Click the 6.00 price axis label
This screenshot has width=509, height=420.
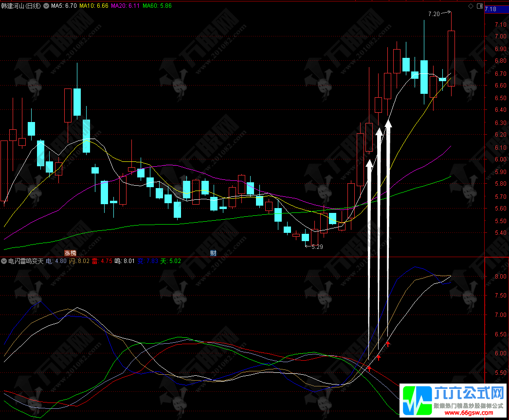point(500,159)
